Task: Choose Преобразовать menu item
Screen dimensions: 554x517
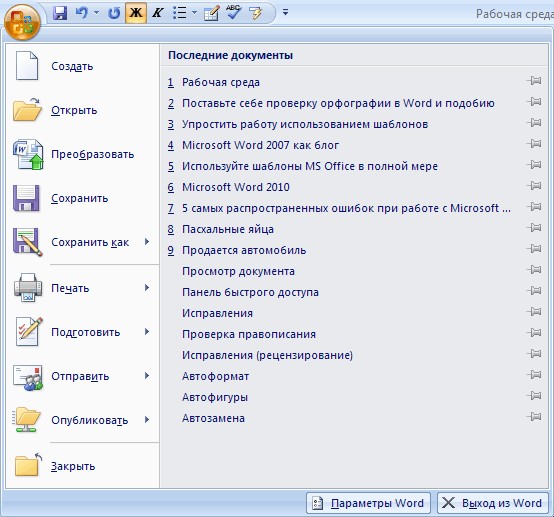Action: pyautogui.click(x=83, y=154)
